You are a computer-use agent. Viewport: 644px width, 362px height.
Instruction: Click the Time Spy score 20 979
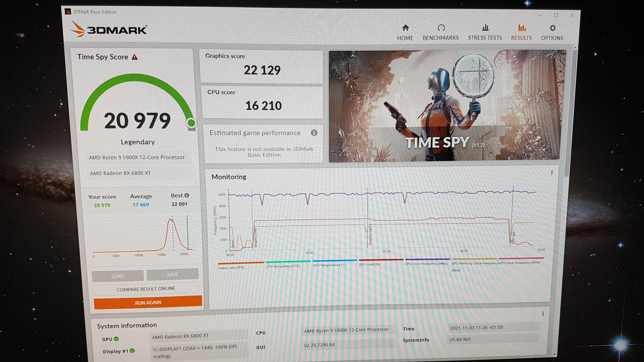[137, 121]
